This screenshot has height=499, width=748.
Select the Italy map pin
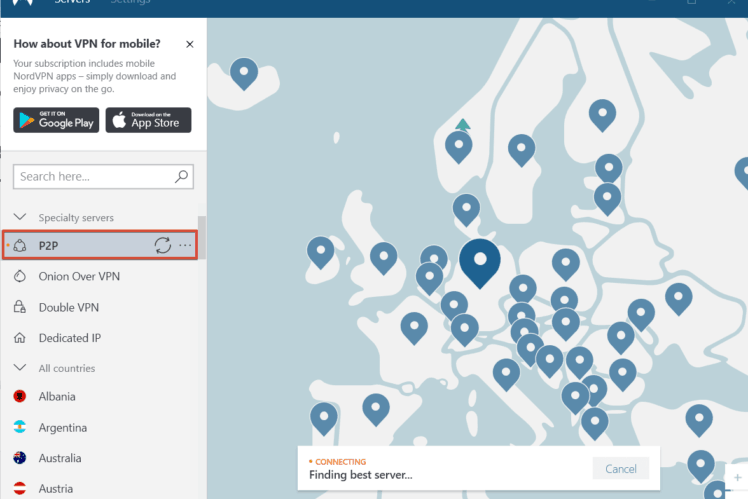pos(506,374)
